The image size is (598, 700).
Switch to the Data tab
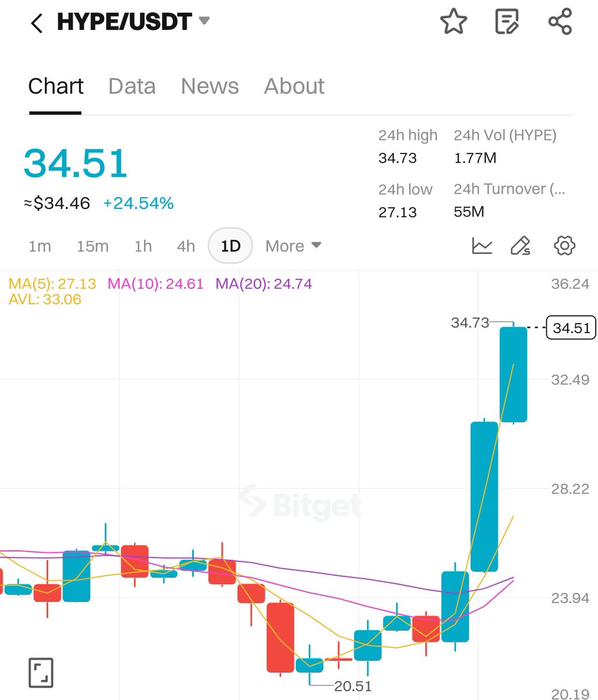pyautogui.click(x=132, y=86)
